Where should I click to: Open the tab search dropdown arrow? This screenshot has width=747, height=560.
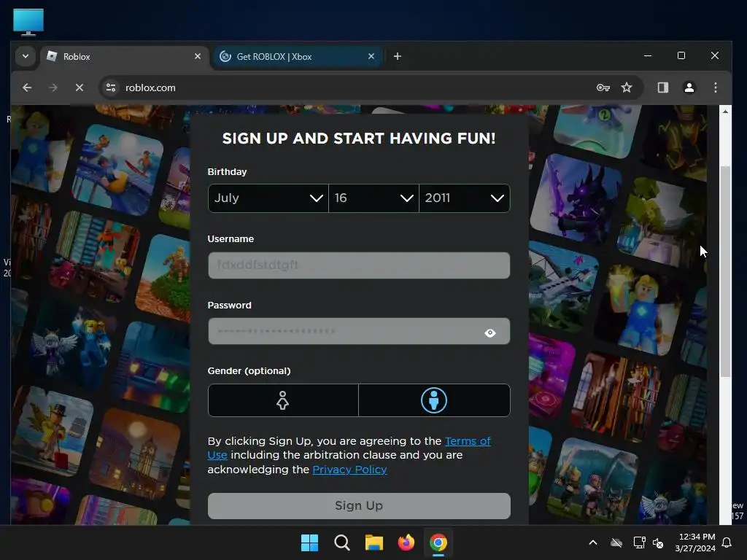point(26,56)
